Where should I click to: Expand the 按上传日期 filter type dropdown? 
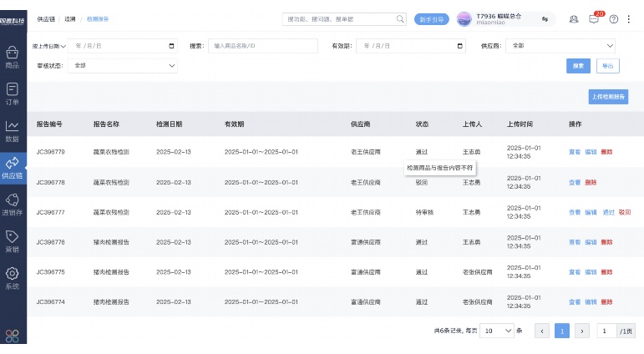coord(49,46)
